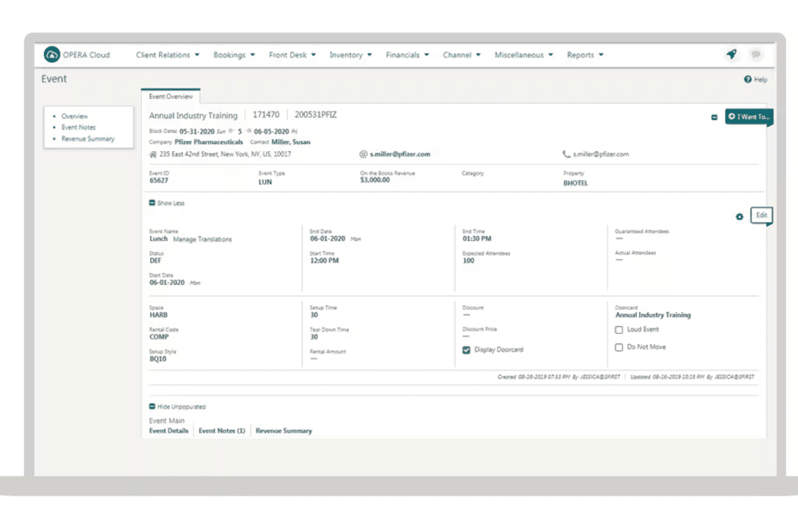
Task: Enable the Do Not Move checkbox
Action: [x=619, y=348]
